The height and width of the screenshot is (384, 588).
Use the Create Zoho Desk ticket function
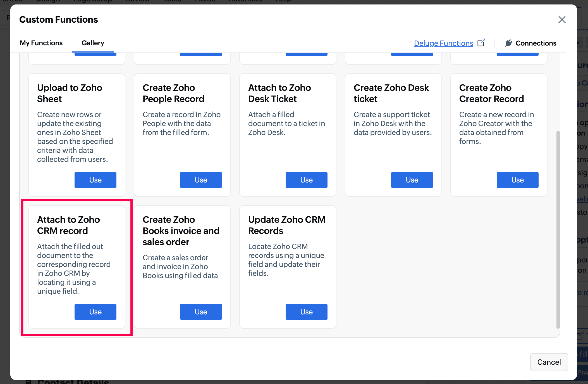click(412, 180)
